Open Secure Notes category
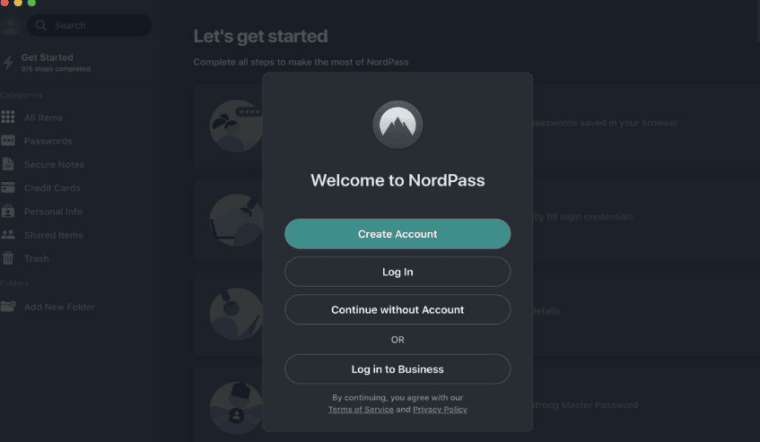This screenshot has height=442, width=760. coord(54,165)
